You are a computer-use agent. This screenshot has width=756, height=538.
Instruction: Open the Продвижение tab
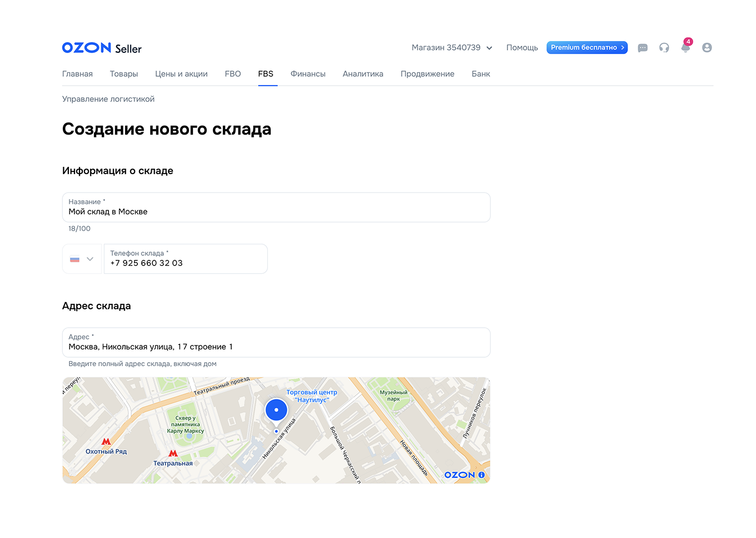point(427,73)
